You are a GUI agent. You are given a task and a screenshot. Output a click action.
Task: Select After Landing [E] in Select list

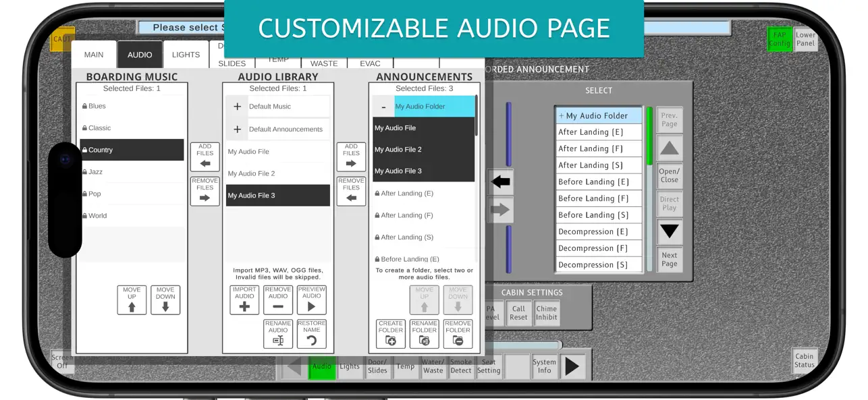tap(599, 132)
